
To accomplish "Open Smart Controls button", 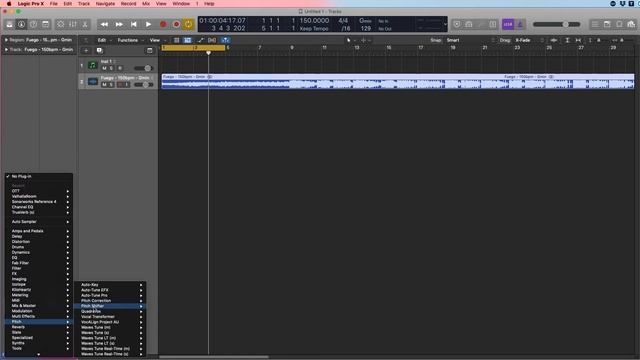I will [60, 24].
